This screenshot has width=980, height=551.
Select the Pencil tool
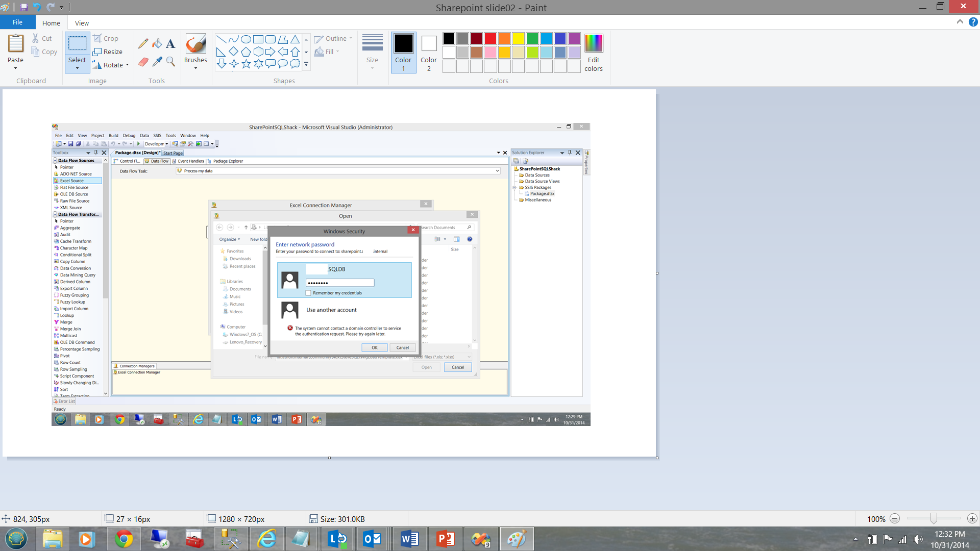click(143, 44)
